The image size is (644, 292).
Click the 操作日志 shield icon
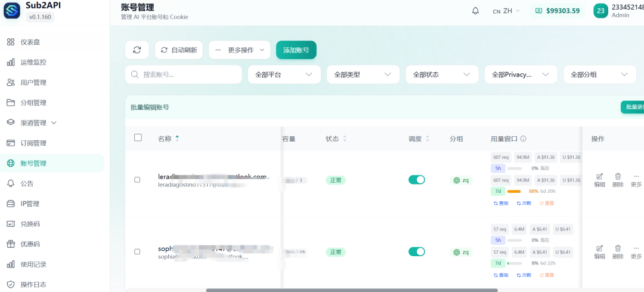click(x=11, y=284)
